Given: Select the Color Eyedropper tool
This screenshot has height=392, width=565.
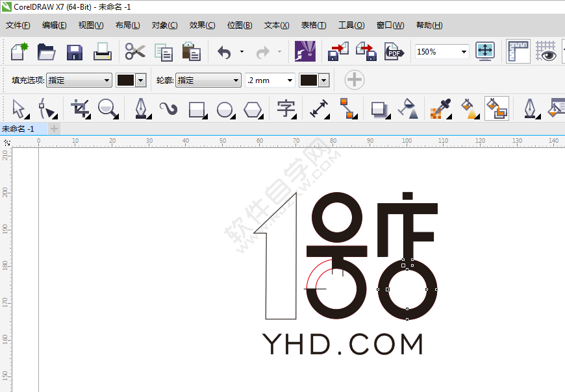Looking at the screenshot, I should coord(440,109).
